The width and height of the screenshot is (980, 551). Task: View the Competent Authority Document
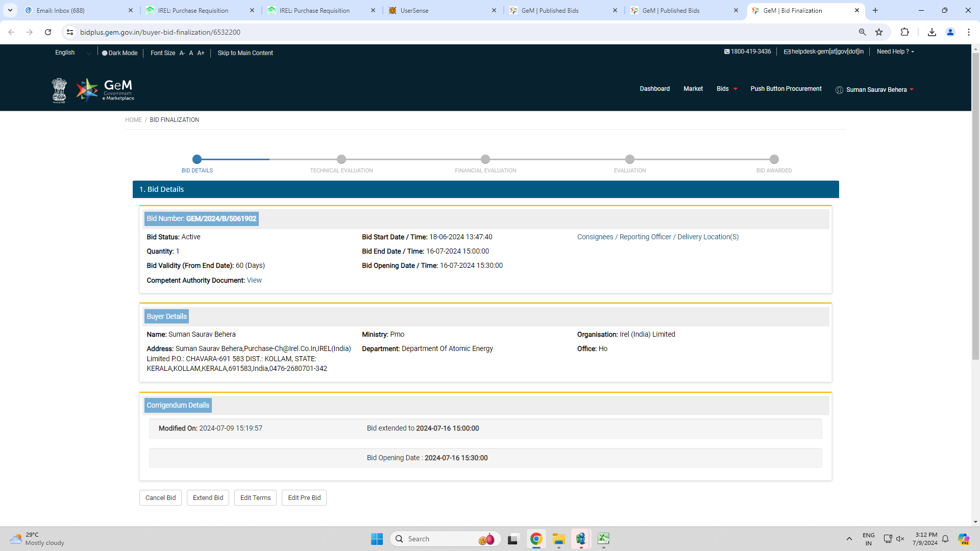click(x=254, y=281)
